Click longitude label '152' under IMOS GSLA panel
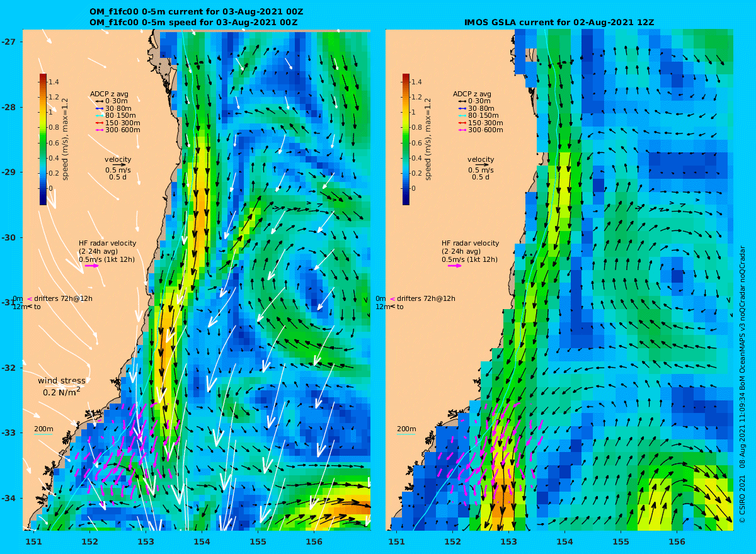Screen dimensions: 756x554 pyautogui.click(x=452, y=541)
